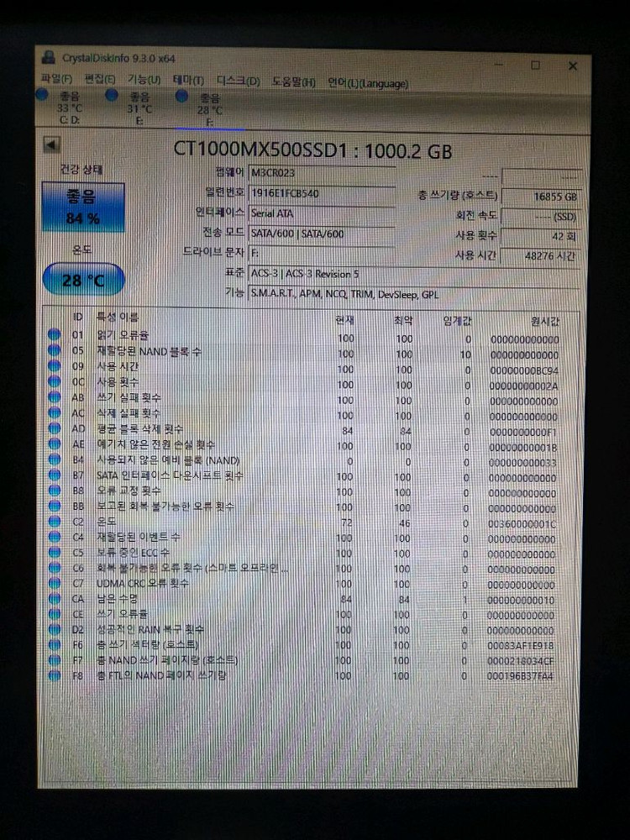Screen dimensions: 630x840
Task: Click status icon for 0C 사용 횟수
Action: 55,381
